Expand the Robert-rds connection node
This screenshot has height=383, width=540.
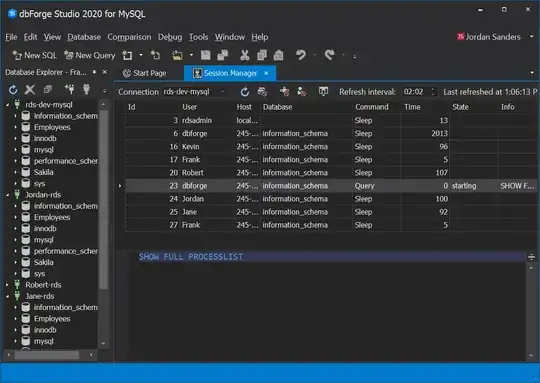tap(7, 285)
